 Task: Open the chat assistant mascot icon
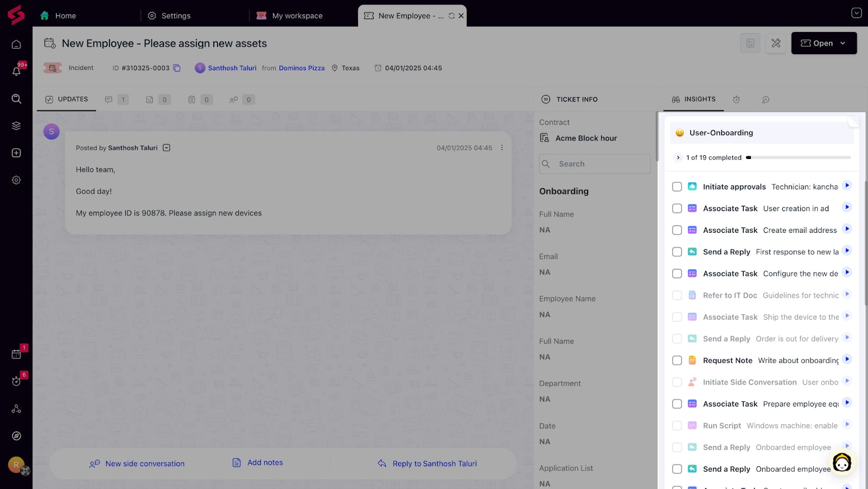[x=842, y=463]
